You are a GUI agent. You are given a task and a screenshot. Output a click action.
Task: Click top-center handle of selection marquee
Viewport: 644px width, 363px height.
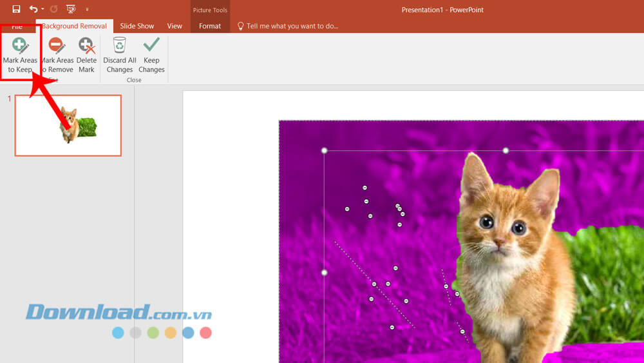tap(506, 150)
